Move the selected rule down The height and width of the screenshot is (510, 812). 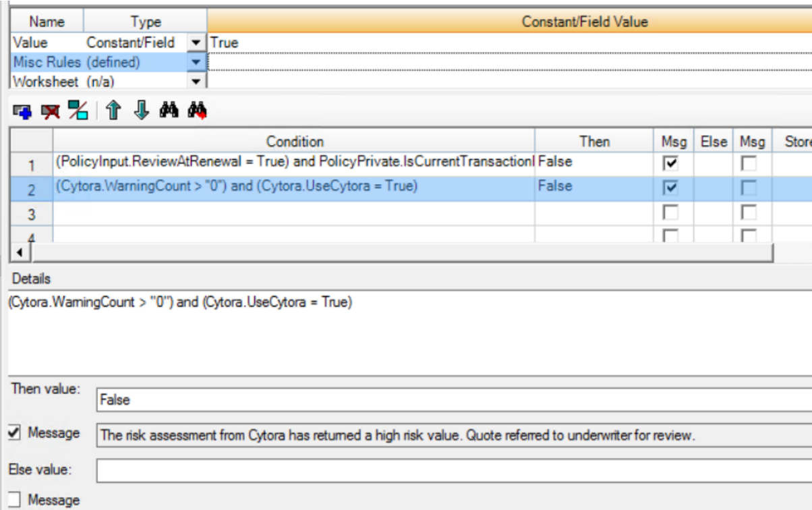click(x=141, y=111)
